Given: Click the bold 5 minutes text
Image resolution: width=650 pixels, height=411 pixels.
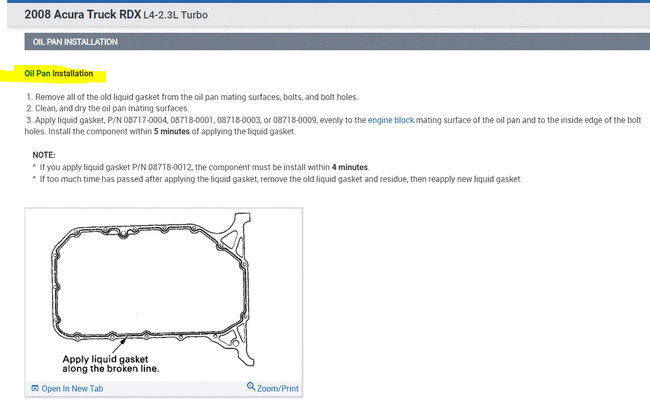Looking at the screenshot, I should point(172,132).
